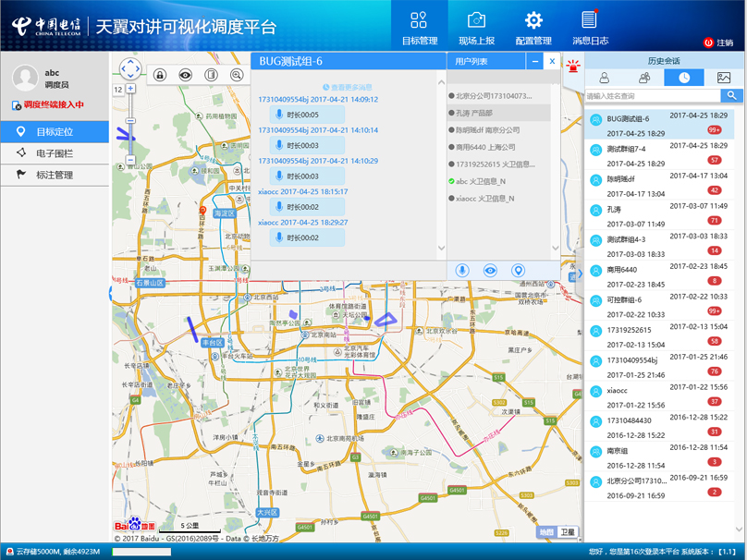This screenshot has width=747, height=560.
Task: Play voice message at 14:10:29
Action: pos(307,177)
